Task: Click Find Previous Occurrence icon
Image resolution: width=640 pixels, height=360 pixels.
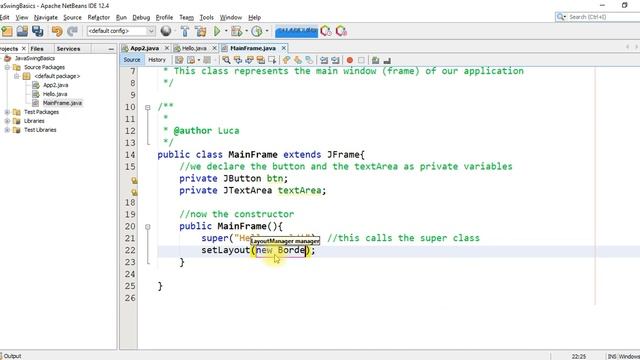Action: click(x=238, y=60)
